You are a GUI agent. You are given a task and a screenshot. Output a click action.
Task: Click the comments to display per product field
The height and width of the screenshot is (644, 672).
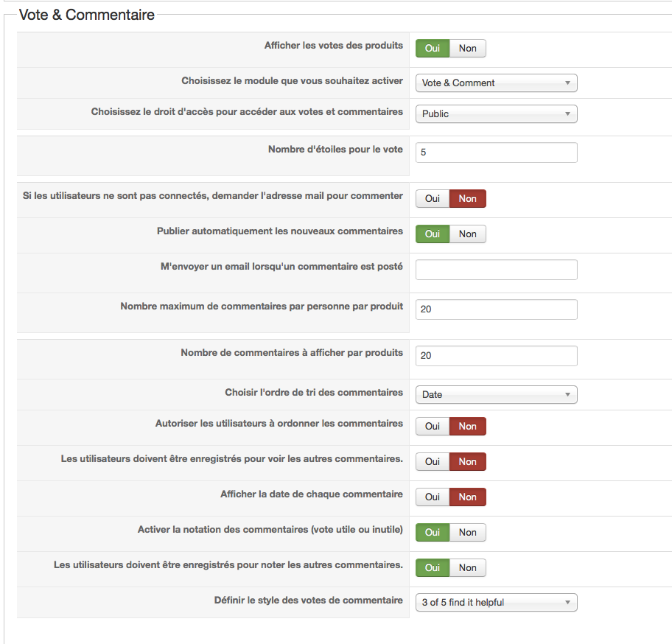pos(496,356)
